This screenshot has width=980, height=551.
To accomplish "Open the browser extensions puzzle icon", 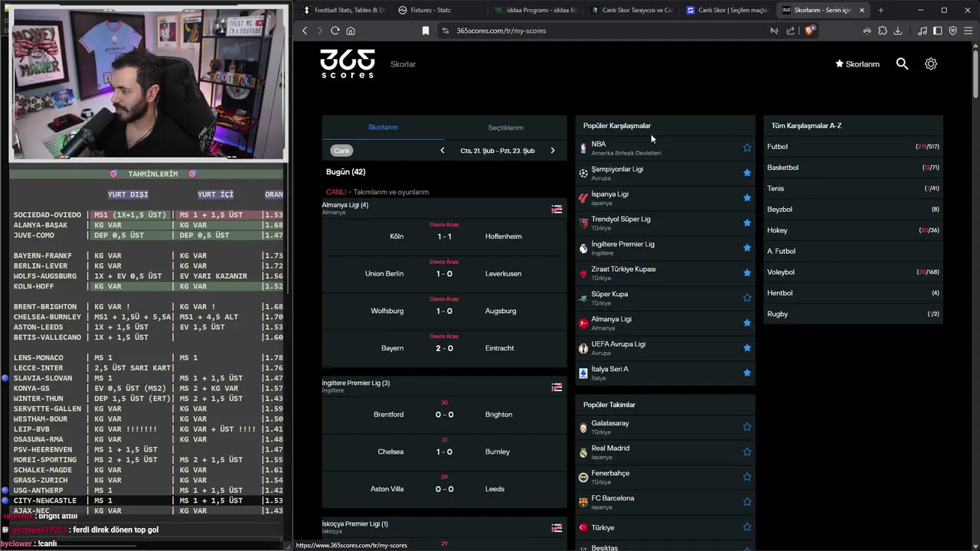I will click(883, 31).
